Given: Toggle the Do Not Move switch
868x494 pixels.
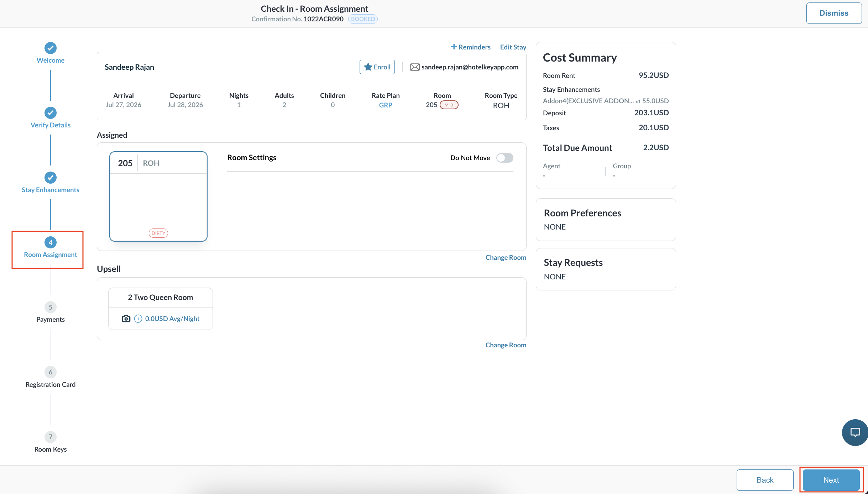Looking at the screenshot, I should click(505, 158).
